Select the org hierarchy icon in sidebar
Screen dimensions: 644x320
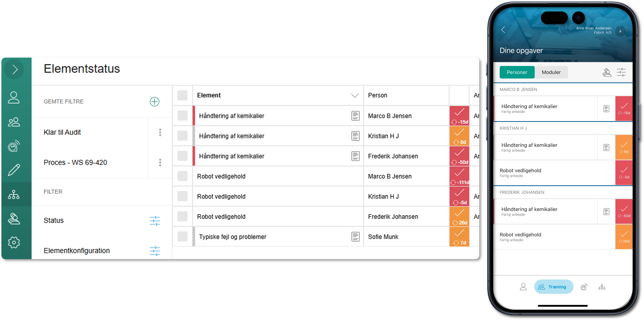(x=14, y=194)
